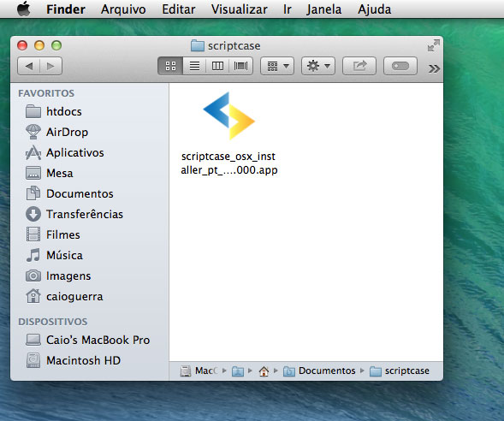
Task: Click scriptcase in the path bar
Action: coord(400,371)
